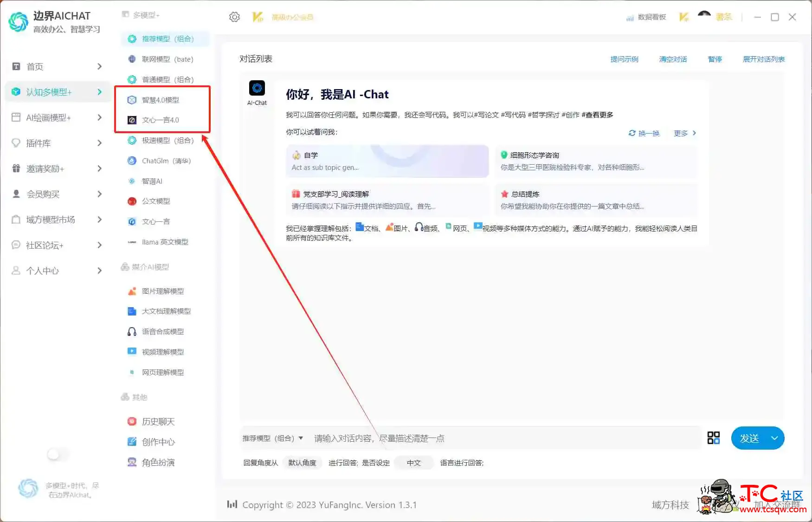This screenshot has width=812, height=522.
Task: Click the #查看更多 hashtag text
Action: [x=597, y=115]
